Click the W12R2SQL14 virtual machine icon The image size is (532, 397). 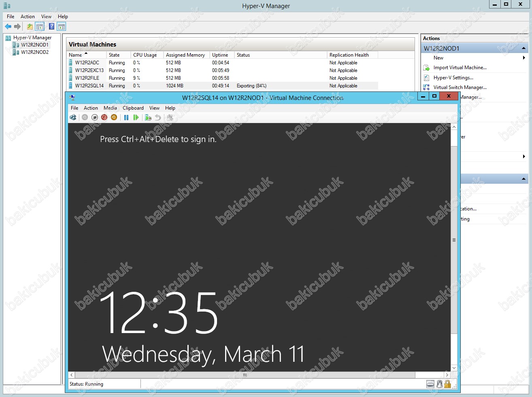coord(71,86)
